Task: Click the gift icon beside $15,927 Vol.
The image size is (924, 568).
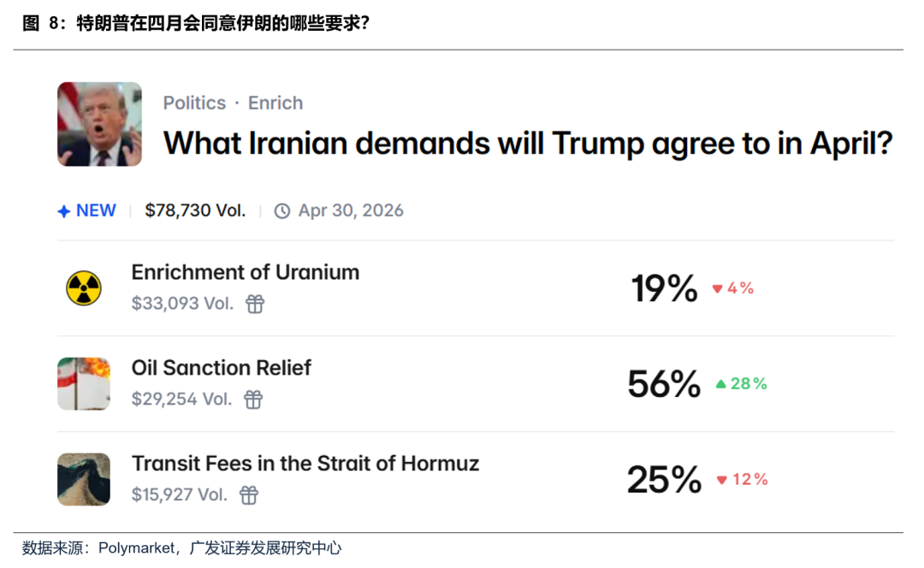Action: [x=249, y=495]
